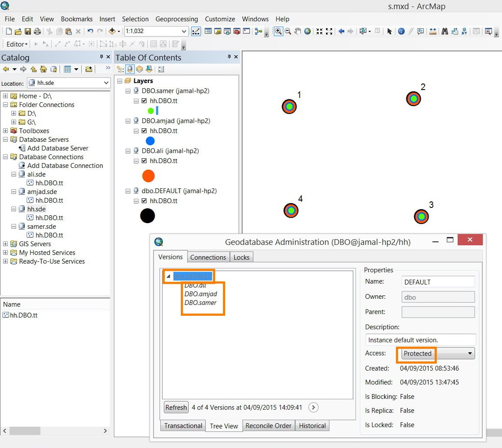Select the DBO.samer version
The height and width of the screenshot is (448, 502).
click(x=200, y=303)
